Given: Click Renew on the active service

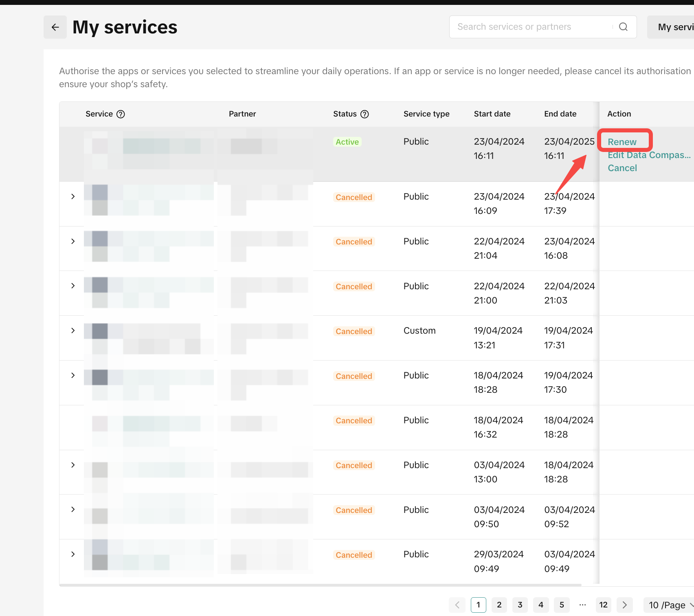Looking at the screenshot, I should click(x=622, y=142).
